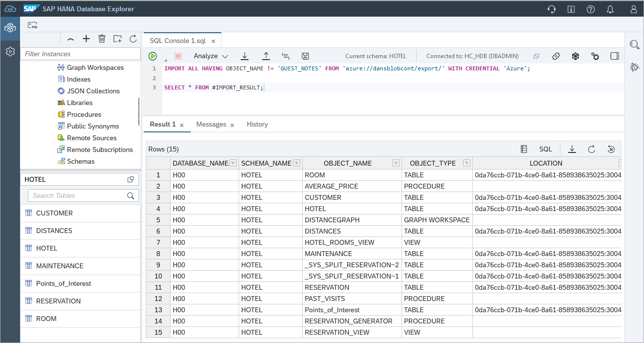This screenshot has height=343, width=644.
Task: Open the headset support icon in the header
Action: 552,9
